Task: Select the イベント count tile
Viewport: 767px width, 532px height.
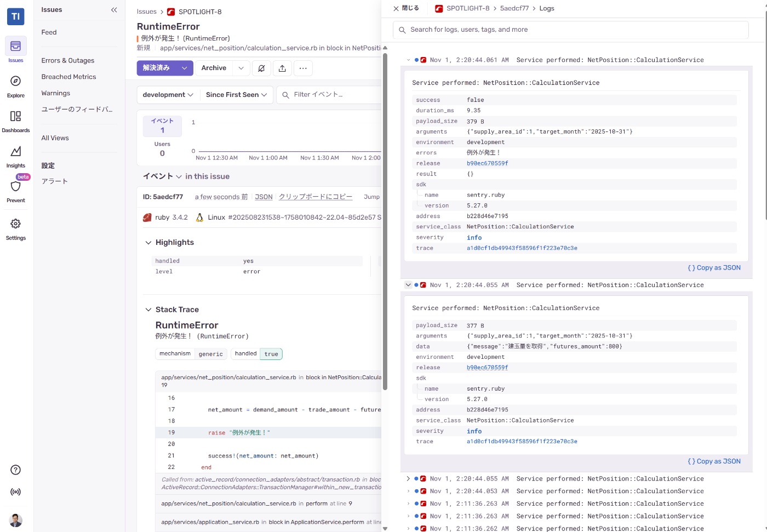Action: coord(162,126)
